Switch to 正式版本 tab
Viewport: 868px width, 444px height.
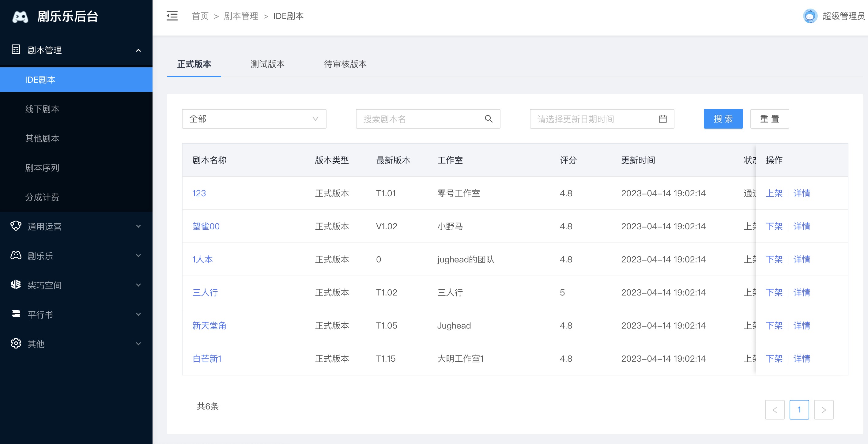194,64
